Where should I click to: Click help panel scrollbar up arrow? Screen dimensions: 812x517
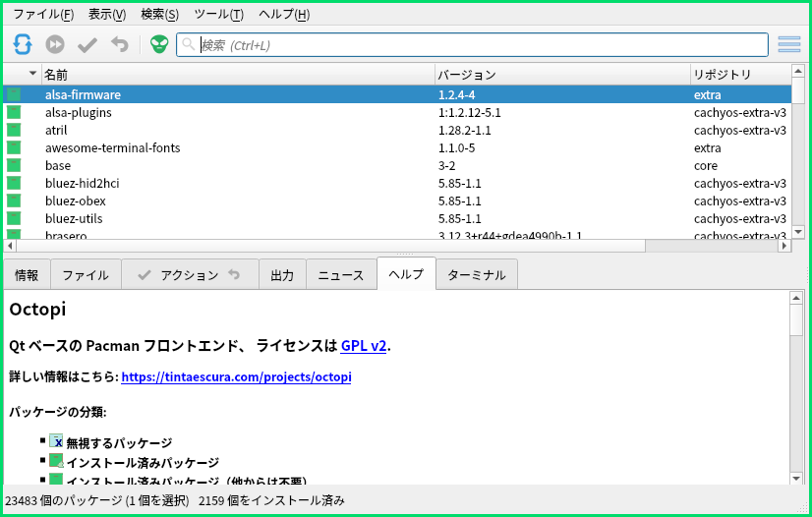[796, 298]
